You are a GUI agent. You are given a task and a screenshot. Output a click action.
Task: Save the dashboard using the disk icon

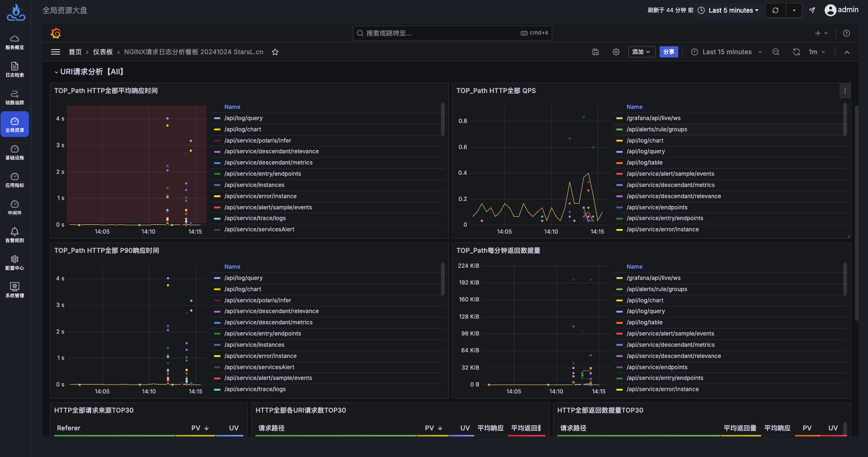pos(595,52)
